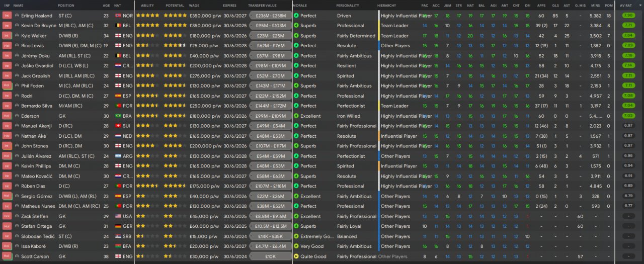This screenshot has width=644, height=264.
Task: Click the Switzerland flag in Manuel Akanji's row
Action: pyautogui.click(x=118, y=126)
